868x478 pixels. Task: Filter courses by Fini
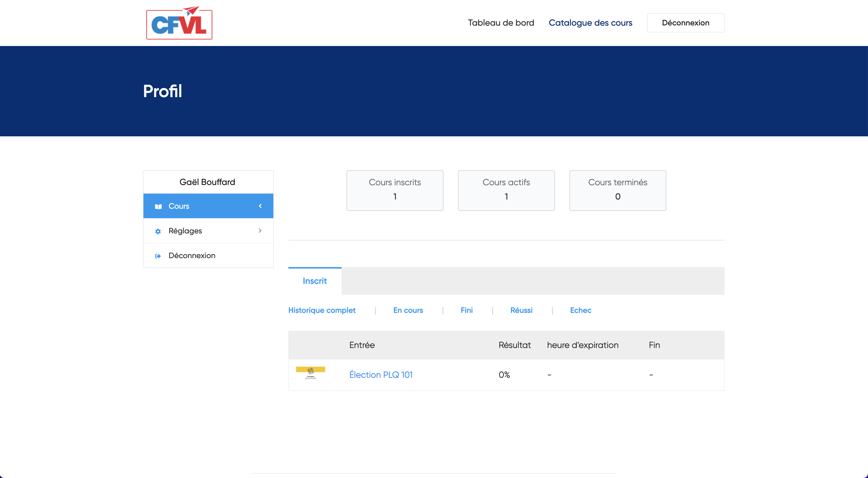point(466,310)
